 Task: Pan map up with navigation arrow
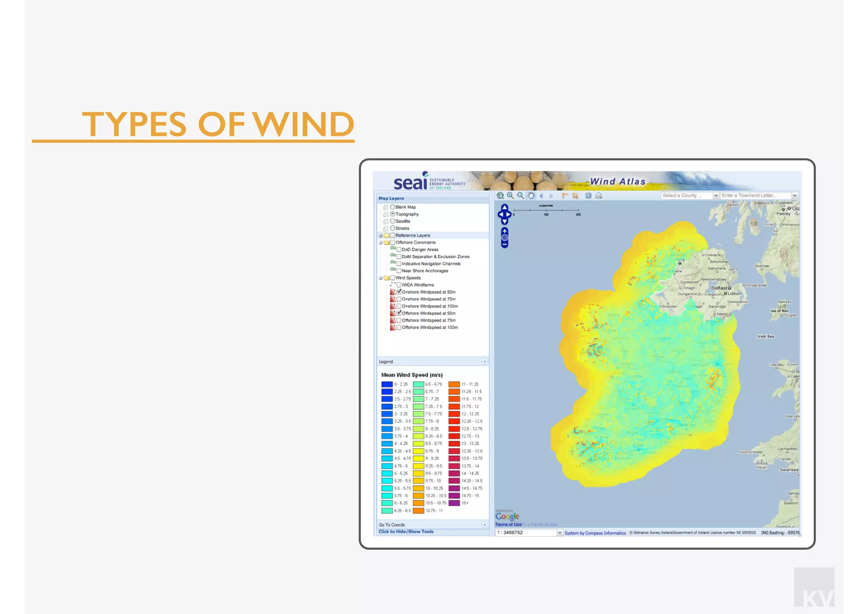(x=504, y=207)
